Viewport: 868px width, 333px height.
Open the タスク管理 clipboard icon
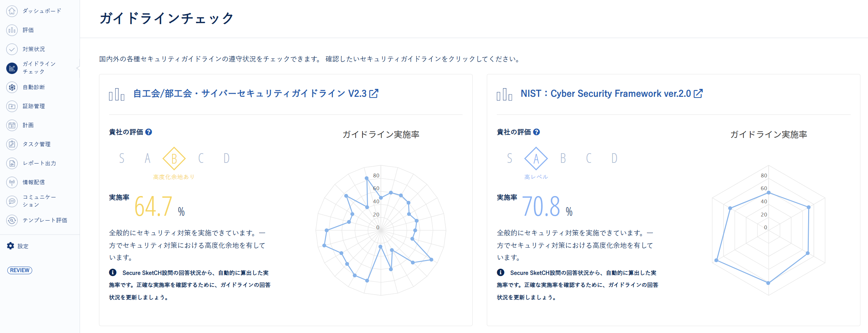12,144
